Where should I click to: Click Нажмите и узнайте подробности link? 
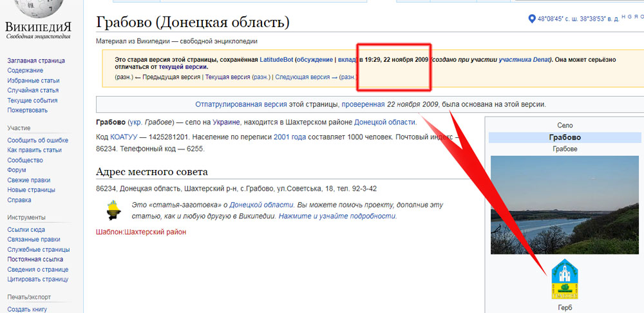click(x=337, y=216)
